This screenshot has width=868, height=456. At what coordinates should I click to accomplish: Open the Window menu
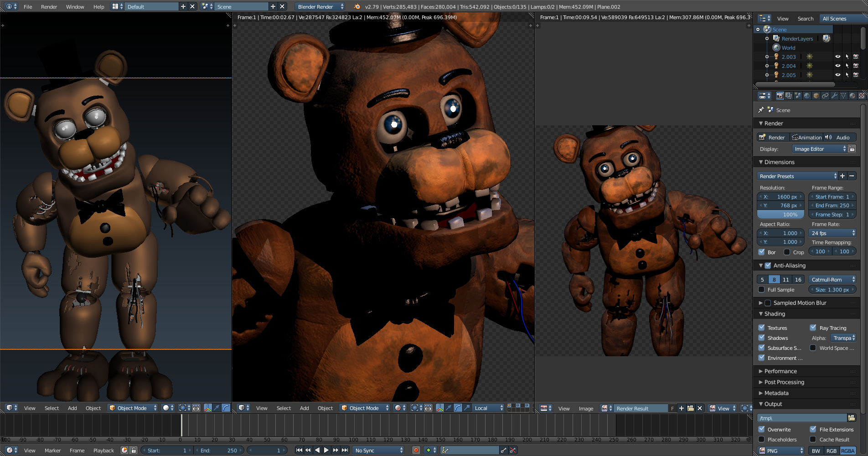click(75, 6)
